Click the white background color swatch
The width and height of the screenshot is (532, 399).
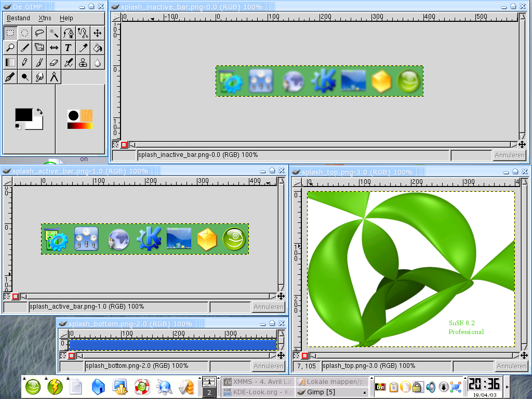tap(37, 125)
